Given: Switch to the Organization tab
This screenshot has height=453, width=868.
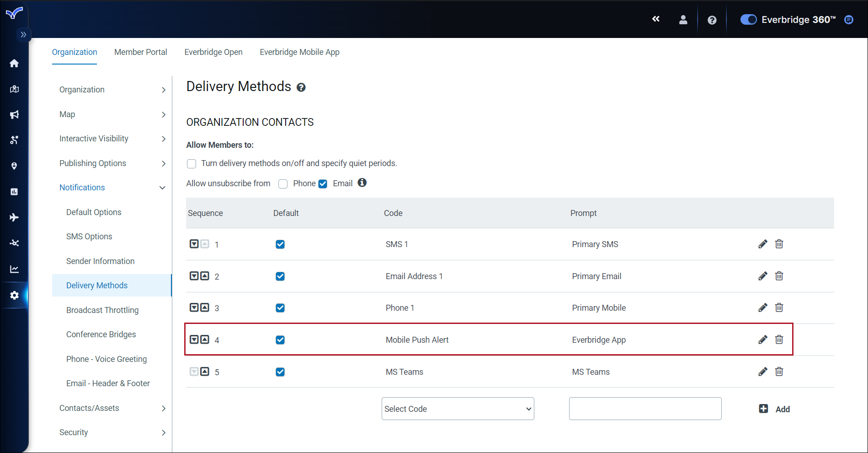Looking at the screenshot, I should coord(75,52).
